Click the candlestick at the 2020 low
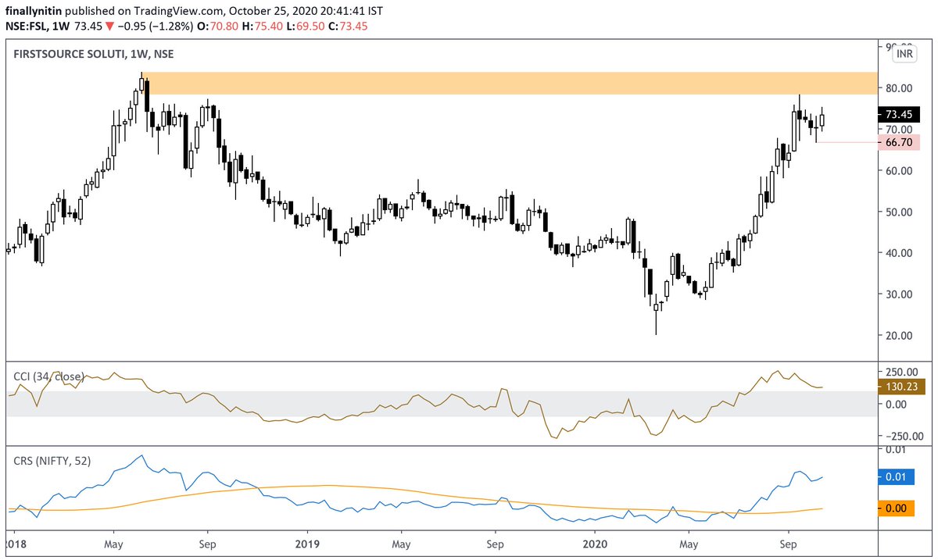Viewport: 938px width, 560px height. [655, 309]
